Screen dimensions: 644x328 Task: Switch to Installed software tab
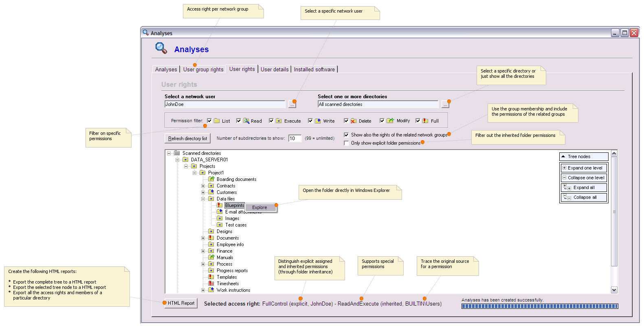(x=314, y=69)
